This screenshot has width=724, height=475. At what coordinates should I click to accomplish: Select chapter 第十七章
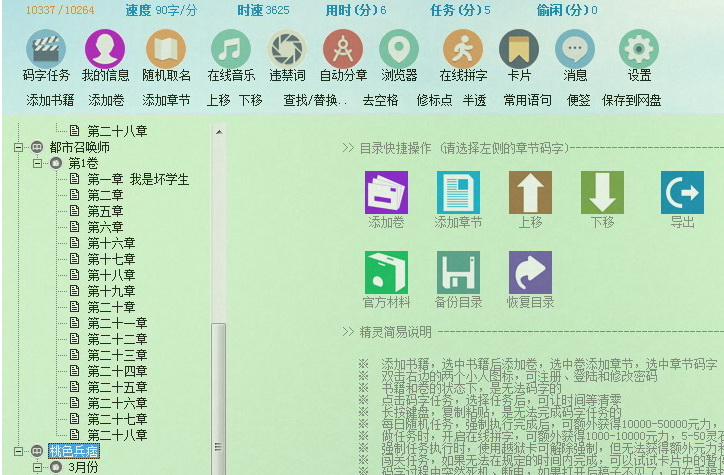point(111,259)
